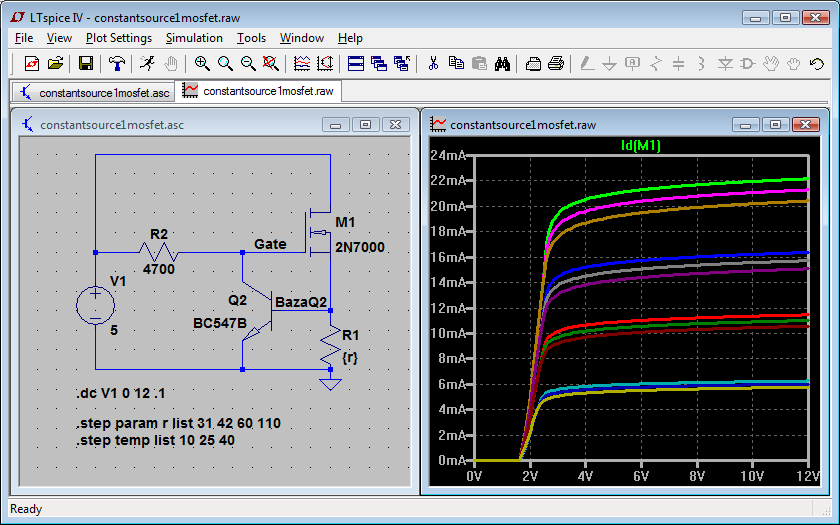Switch to constantsource1mosfet.raw tab
Image resolution: width=840 pixels, height=525 pixels.
(x=258, y=91)
